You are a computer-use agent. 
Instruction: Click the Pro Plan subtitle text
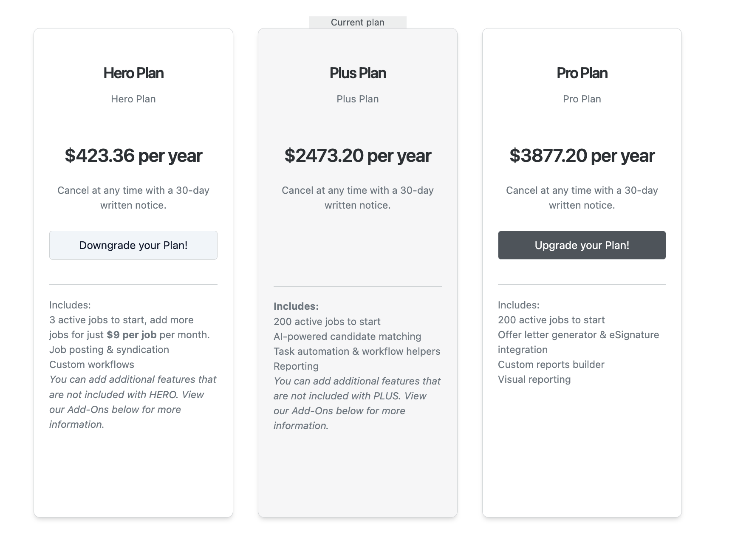[582, 99]
